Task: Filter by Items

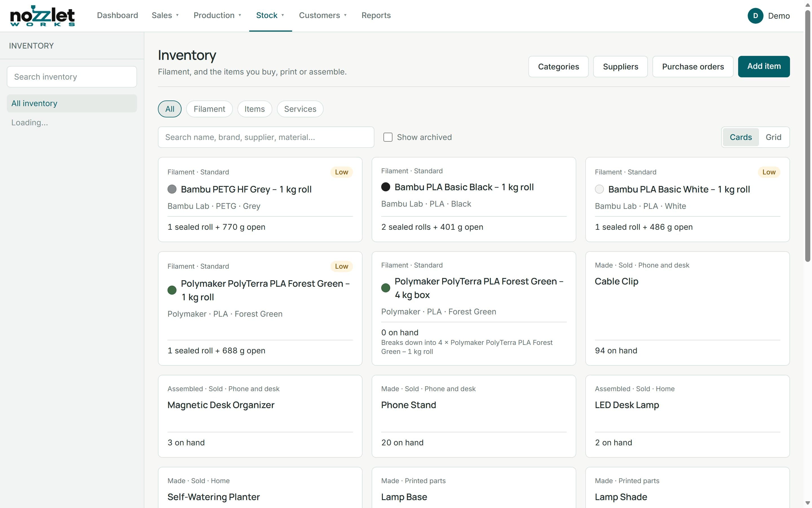Action: point(255,109)
